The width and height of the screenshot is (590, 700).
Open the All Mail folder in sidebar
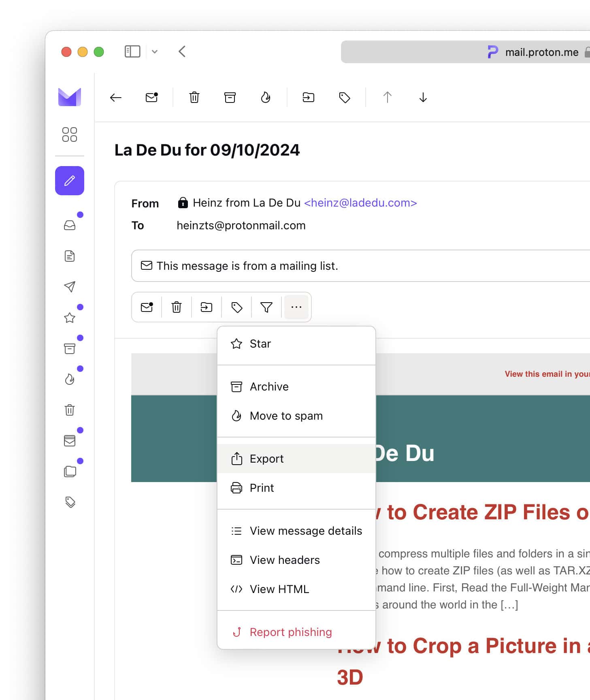pyautogui.click(x=70, y=441)
